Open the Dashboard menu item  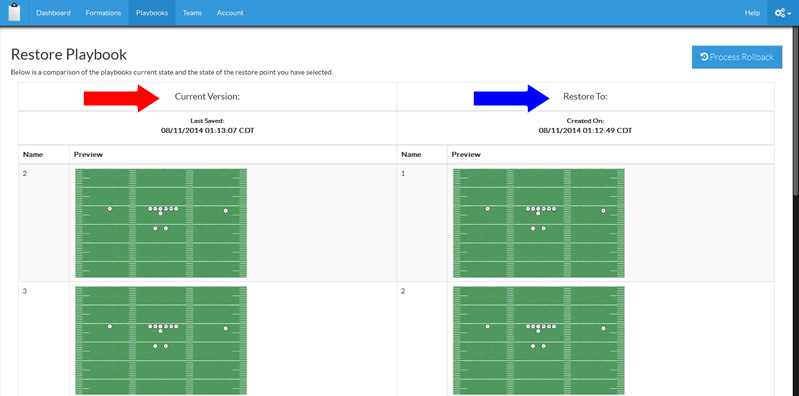[54, 13]
